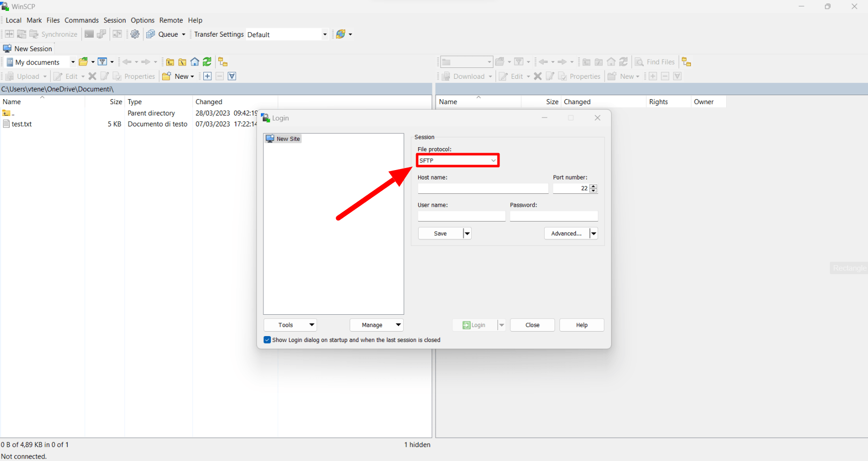Click the Login button
Image resolution: width=868 pixels, height=461 pixels.
[475, 325]
